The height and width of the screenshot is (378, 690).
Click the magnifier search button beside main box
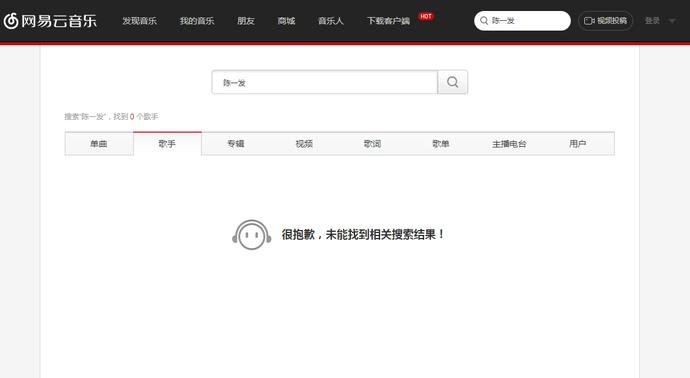[x=452, y=82]
